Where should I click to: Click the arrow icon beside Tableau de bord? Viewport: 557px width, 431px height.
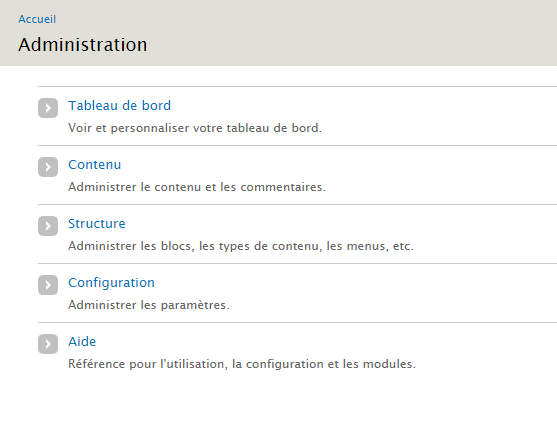point(48,108)
